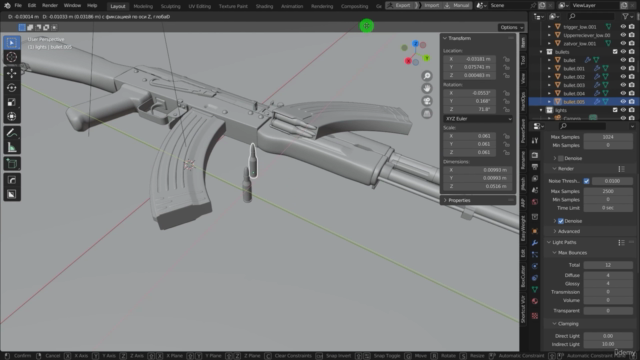The image size is (640, 360).
Task: Open the orange Object properties tab
Action: 535,231
